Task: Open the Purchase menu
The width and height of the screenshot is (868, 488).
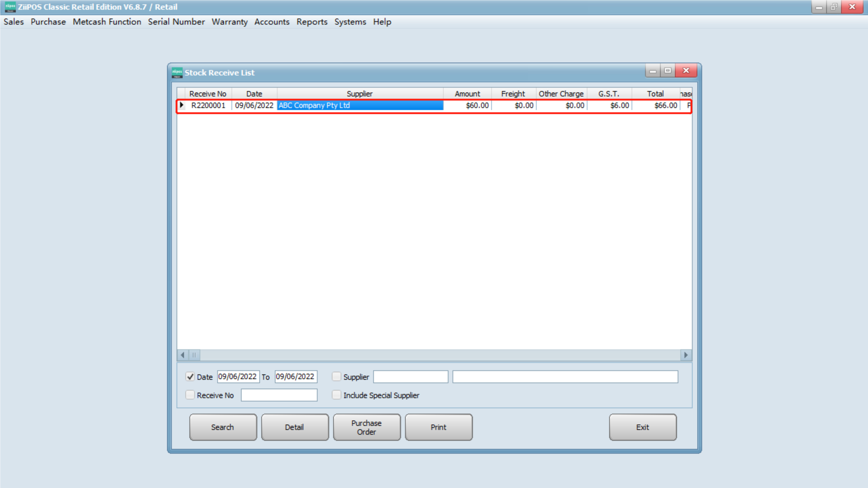Action: 48,22
